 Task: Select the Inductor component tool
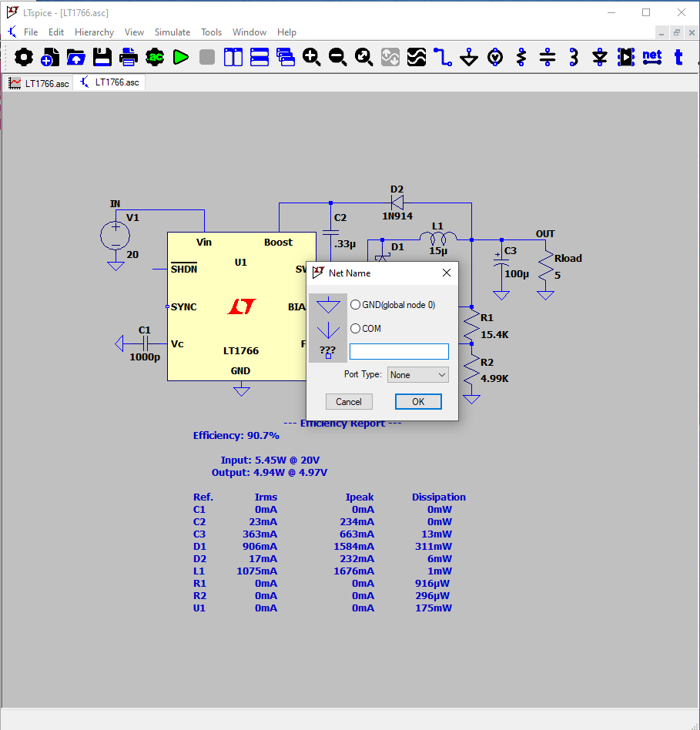(574, 57)
